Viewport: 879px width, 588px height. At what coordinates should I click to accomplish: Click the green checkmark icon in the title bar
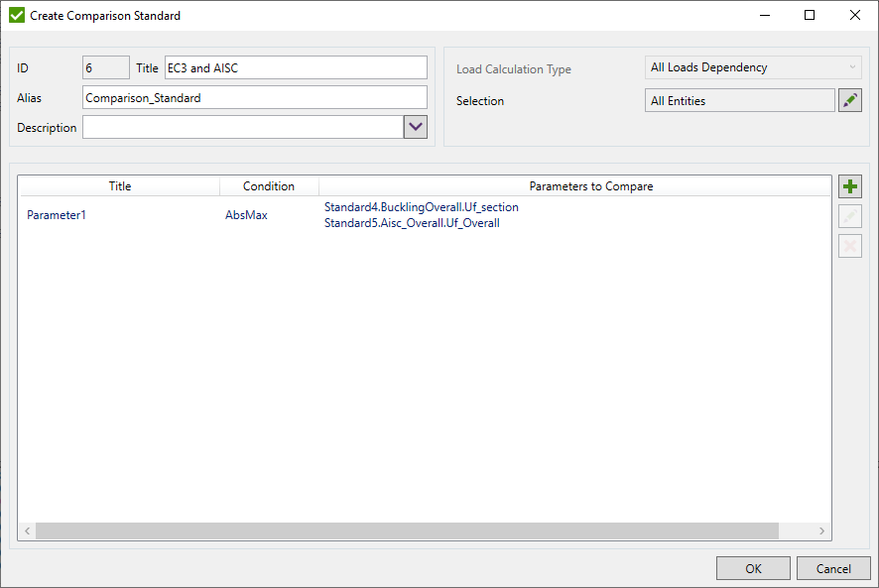coord(13,15)
